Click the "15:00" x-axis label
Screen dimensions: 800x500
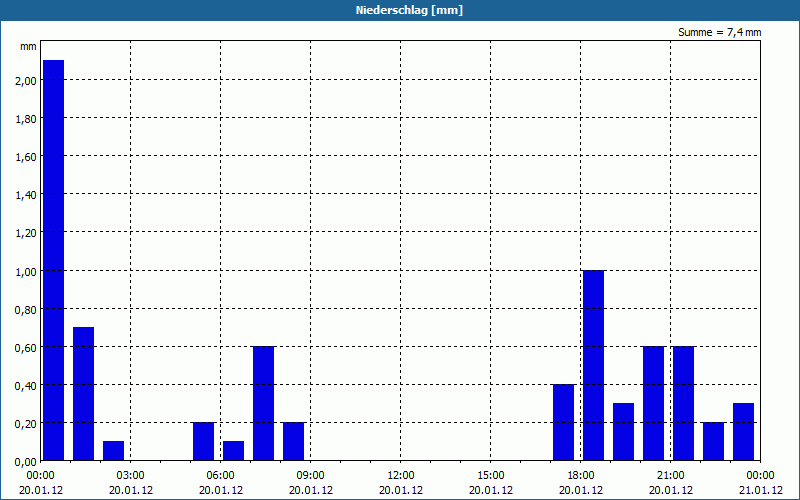491,476
